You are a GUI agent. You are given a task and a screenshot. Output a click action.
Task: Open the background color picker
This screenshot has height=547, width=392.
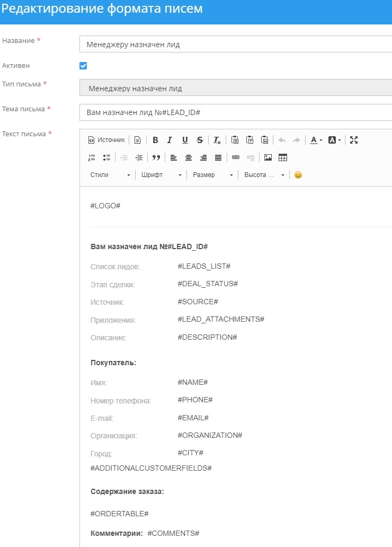coord(335,140)
